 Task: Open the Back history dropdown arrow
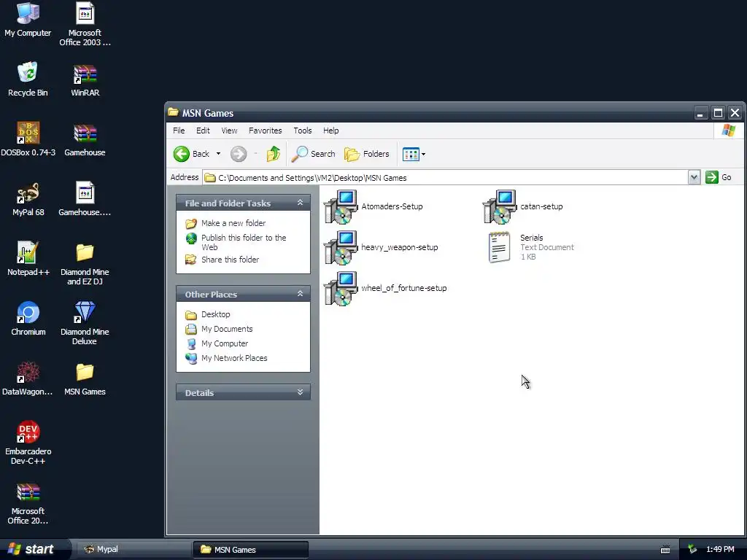[x=218, y=154]
